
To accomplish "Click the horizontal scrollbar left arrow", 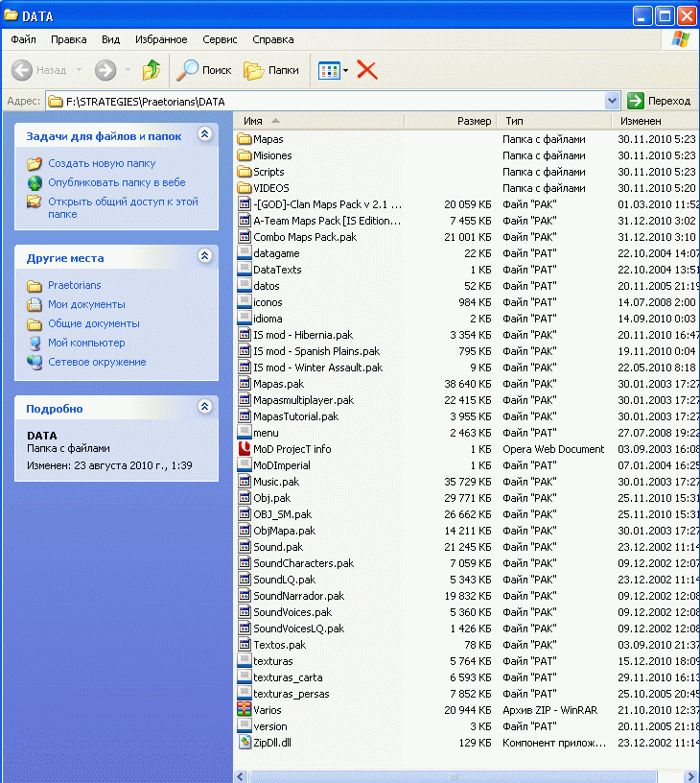I will pyautogui.click(x=241, y=776).
